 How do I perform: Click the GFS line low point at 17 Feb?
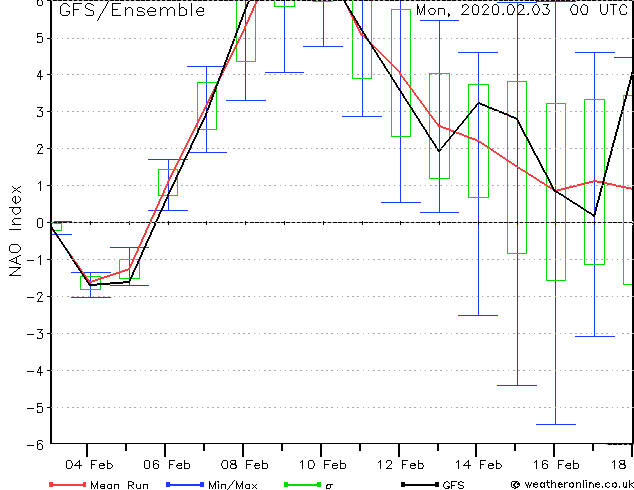pyautogui.click(x=594, y=216)
